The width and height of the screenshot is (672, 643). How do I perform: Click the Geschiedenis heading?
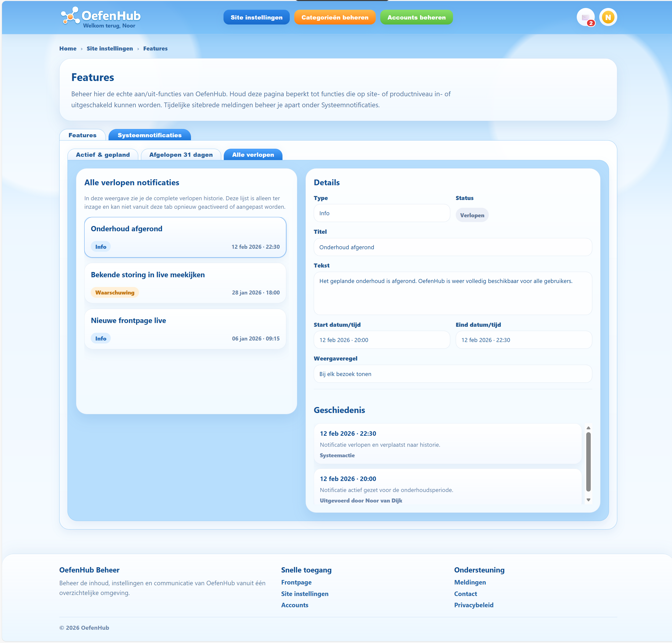coord(339,410)
